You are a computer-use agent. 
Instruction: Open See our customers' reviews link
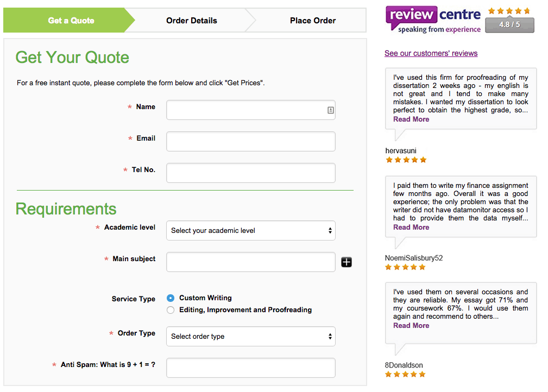click(x=431, y=53)
